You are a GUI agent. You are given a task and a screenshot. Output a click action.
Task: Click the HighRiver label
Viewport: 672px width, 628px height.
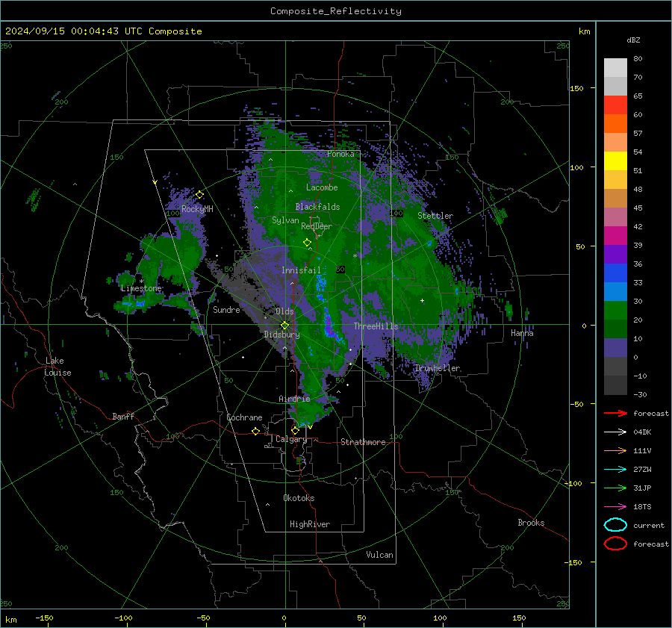point(310,524)
